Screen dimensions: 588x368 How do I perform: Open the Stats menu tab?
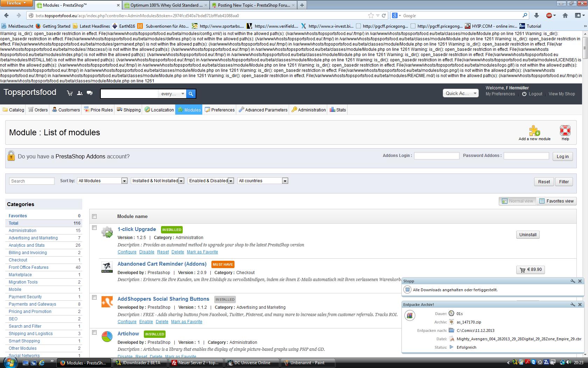coord(338,110)
